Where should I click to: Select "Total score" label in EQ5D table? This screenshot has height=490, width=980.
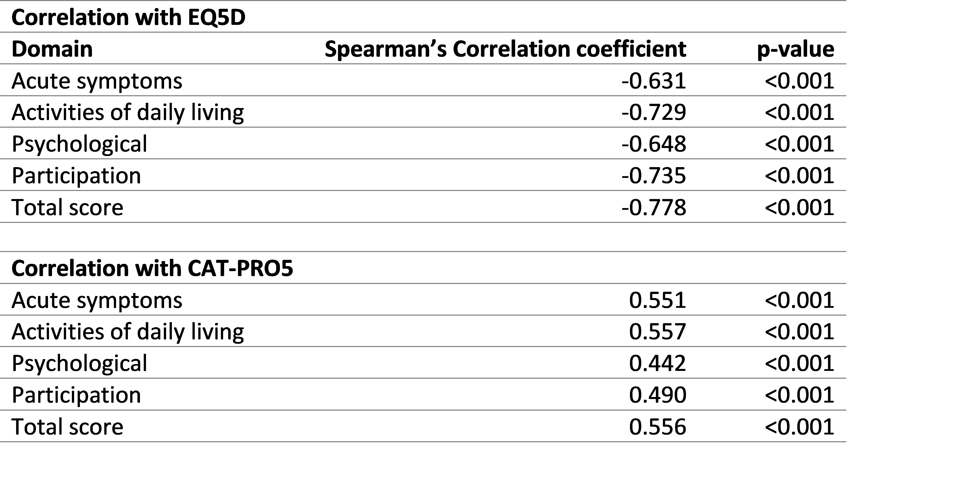[67, 207]
